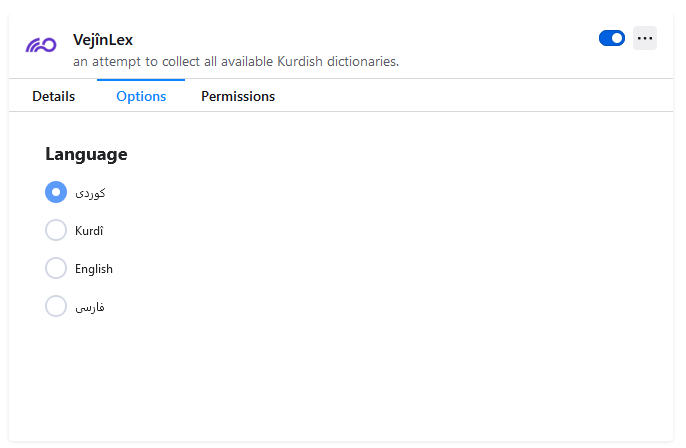Viewport: 686px width, 448px height.
Task: Select the Kurdî language radio button
Action: tap(56, 230)
